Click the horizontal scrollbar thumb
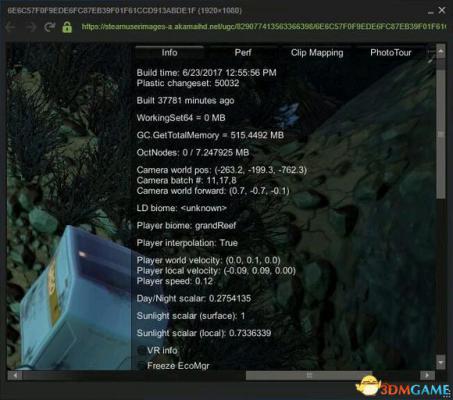 (x=309, y=375)
